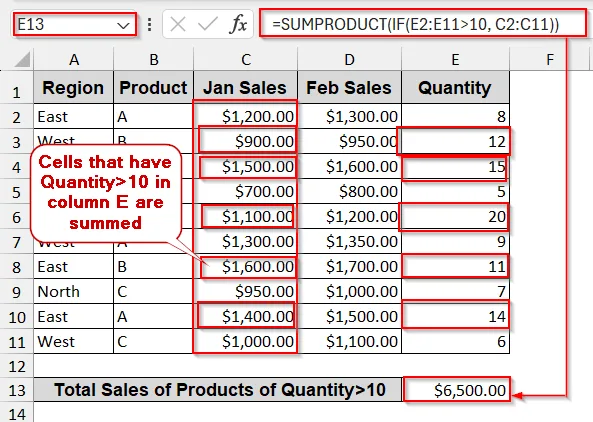Select column E header

(455, 59)
